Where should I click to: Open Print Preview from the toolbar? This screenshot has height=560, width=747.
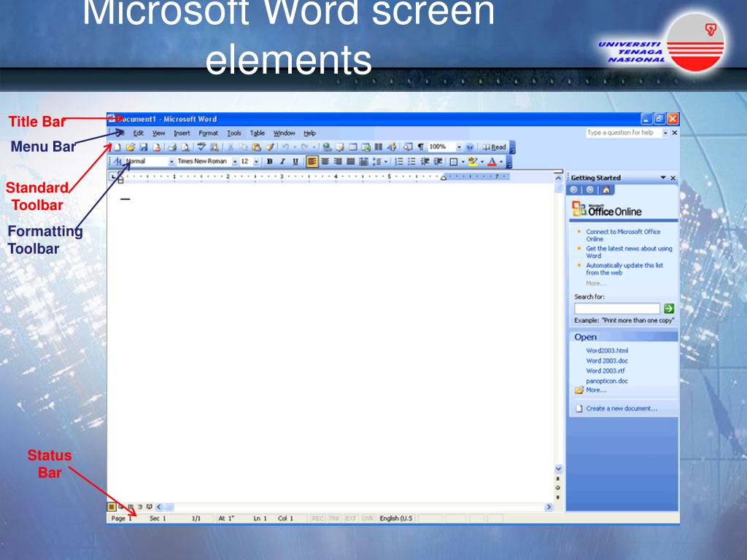point(185,147)
